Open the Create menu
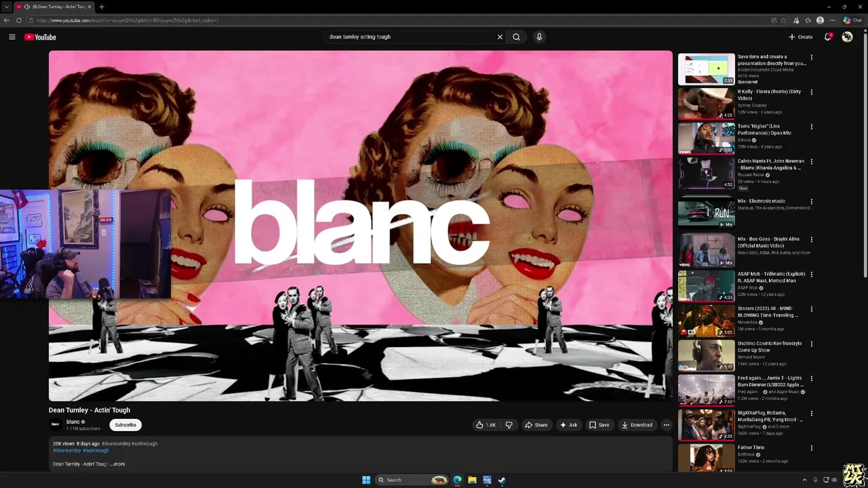The height and width of the screenshot is (488, 868). [800, 37]
